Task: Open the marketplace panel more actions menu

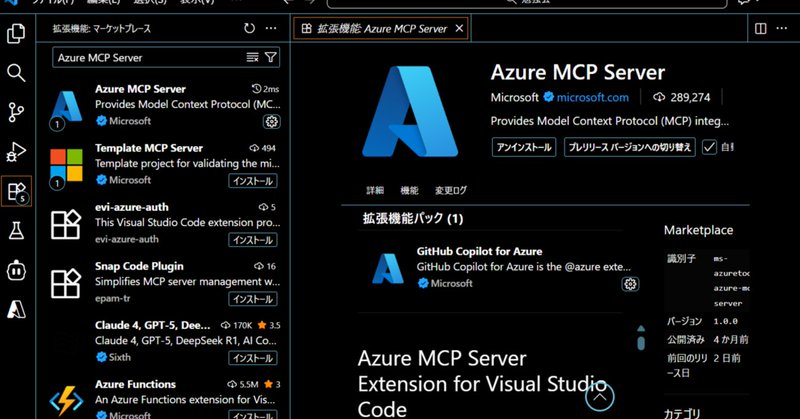Action: tap(271, 29)
